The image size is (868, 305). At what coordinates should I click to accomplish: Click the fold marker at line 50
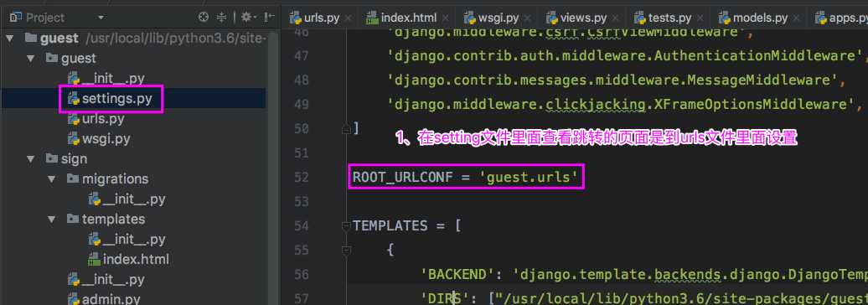[x=347, y=129]
